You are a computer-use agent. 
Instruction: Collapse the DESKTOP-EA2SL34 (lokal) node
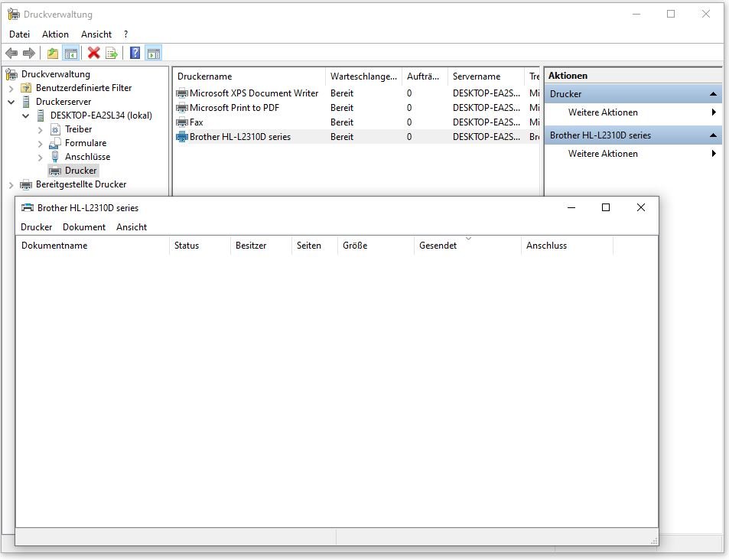point(25,116)
